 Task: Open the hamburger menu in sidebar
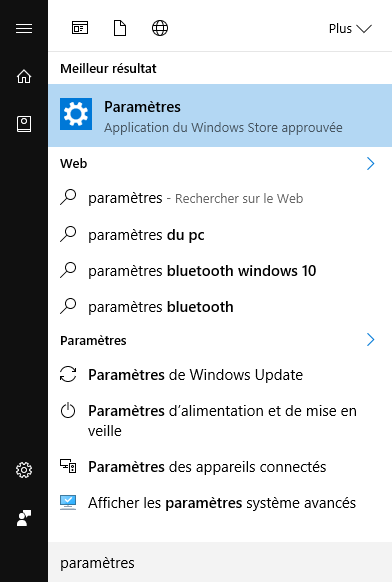pyautogui.click(x=24, y=29)
